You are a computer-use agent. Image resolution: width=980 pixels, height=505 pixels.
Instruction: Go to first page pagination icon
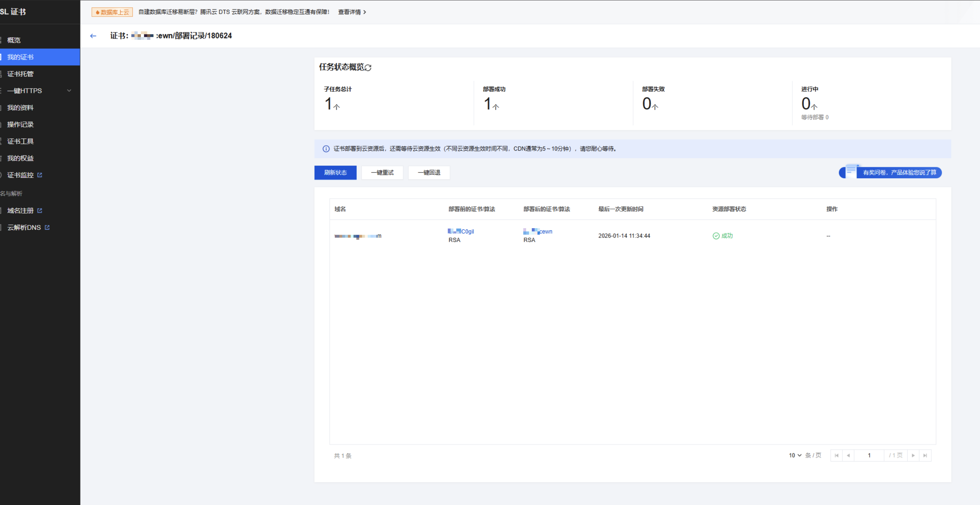837,455
